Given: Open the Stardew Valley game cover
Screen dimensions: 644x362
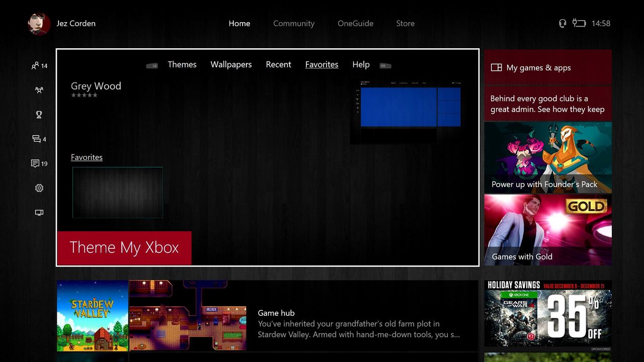Looking at the screenshot, I should pos(93,316).
